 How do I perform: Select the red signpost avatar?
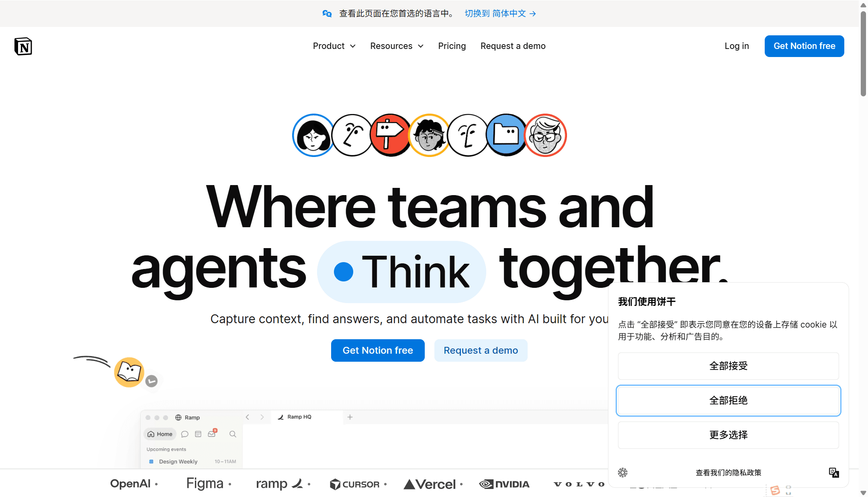point(390,135)
